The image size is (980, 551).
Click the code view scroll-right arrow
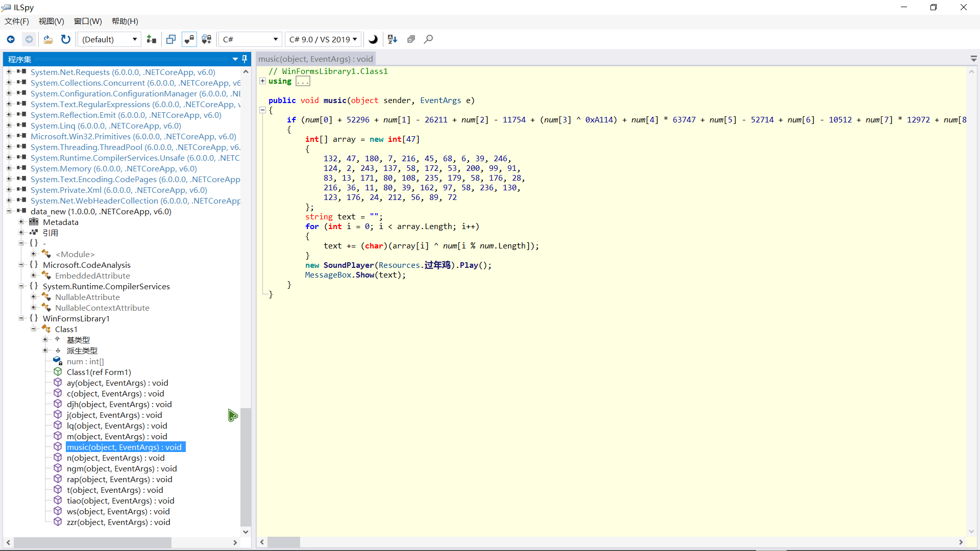point(961,542)
